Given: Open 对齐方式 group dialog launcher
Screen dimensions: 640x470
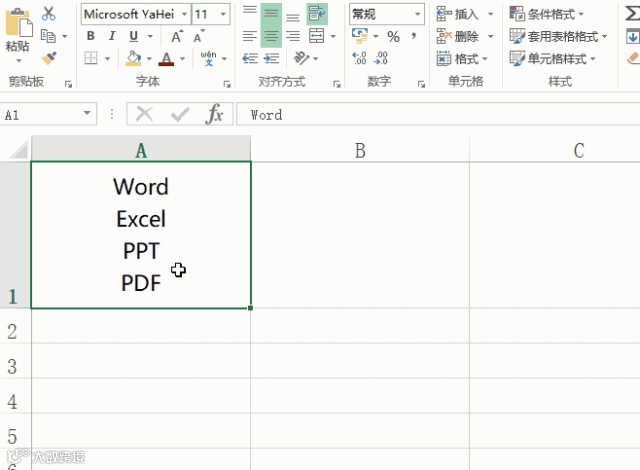Looking at the screenshot, I should [337, 84].
